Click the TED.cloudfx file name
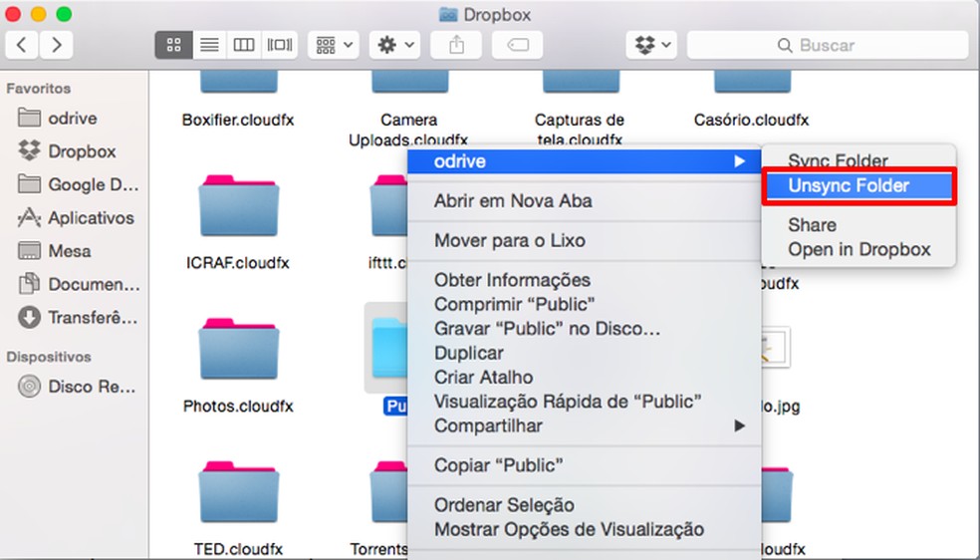 click(238, 549)
